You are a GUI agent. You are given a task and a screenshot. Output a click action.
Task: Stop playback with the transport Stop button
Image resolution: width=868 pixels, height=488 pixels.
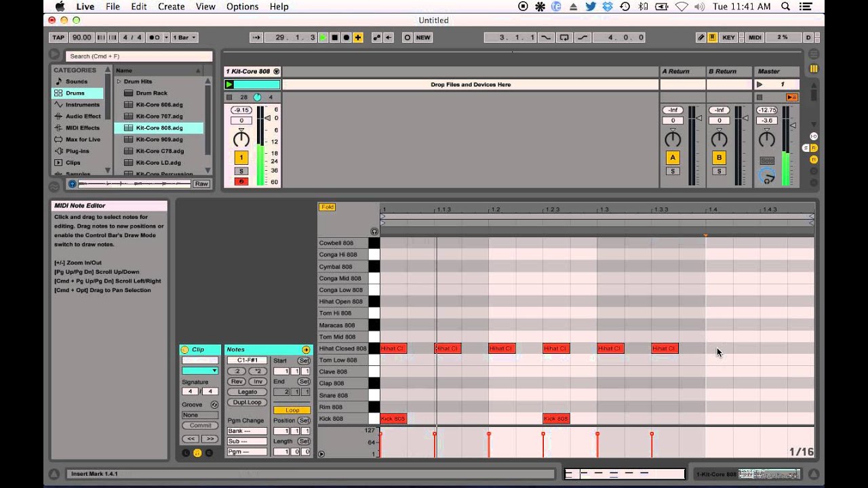click(x=335, y=37)
